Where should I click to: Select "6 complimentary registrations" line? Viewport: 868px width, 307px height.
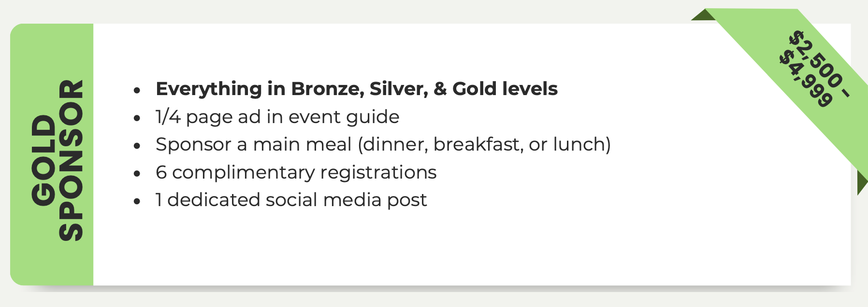coord(296,173)
